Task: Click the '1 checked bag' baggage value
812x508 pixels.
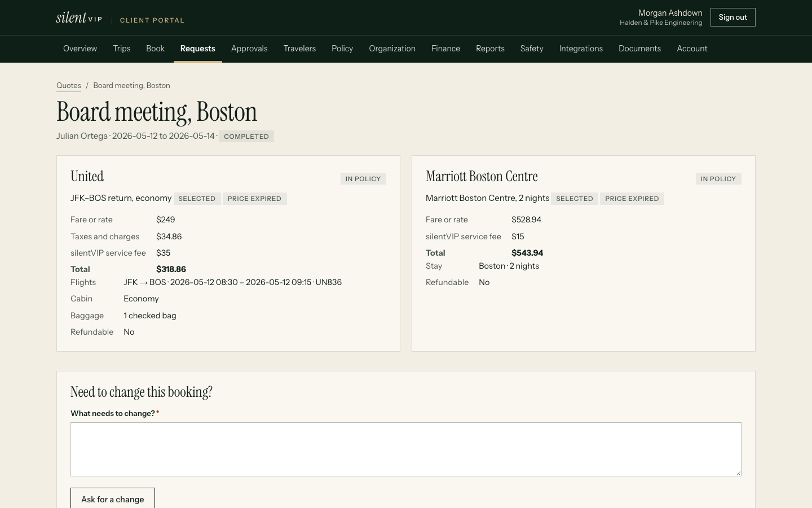Action: pyautogui.click(x=150, y=316)
